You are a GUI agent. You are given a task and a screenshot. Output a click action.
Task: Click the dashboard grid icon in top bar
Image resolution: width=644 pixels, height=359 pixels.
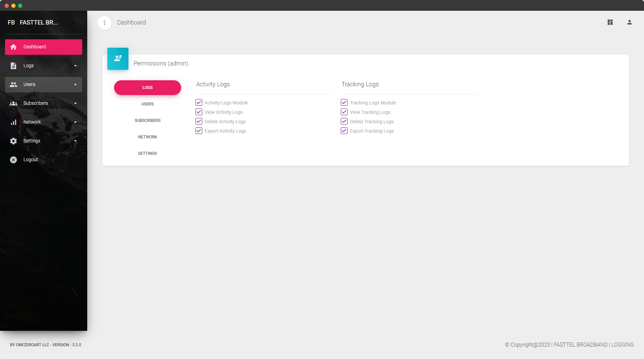click(610, 22)
